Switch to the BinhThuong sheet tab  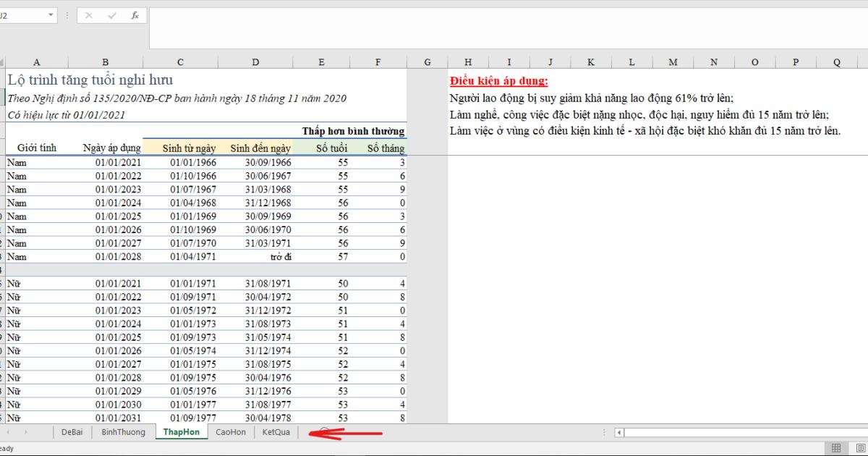(123, 432)
